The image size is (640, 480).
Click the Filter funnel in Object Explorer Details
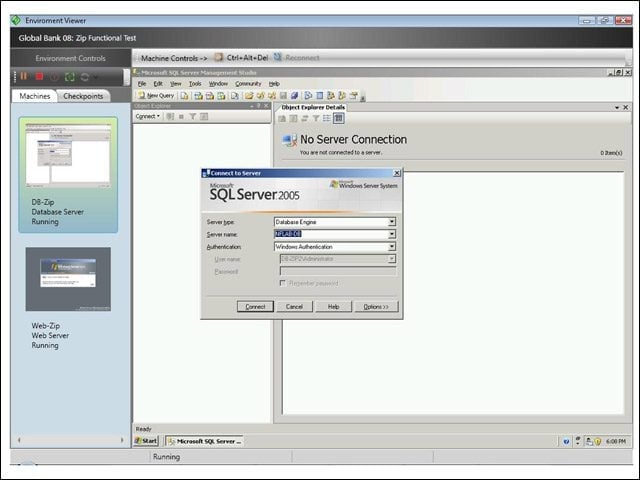[316, 118]
